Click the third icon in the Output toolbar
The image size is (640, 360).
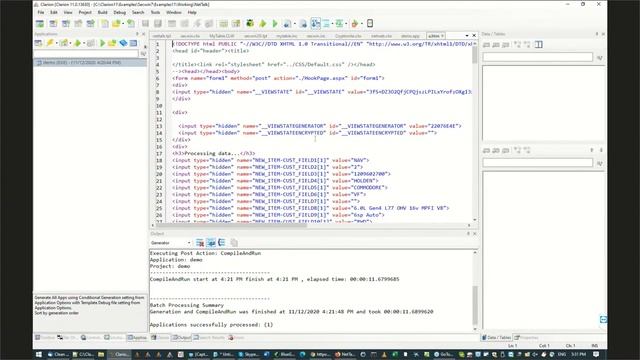[222, 243]
